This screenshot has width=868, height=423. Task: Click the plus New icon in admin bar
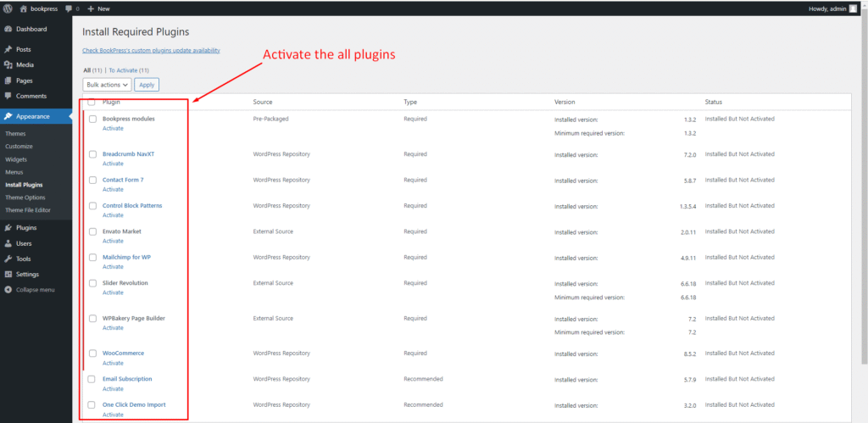coord(91,8)
